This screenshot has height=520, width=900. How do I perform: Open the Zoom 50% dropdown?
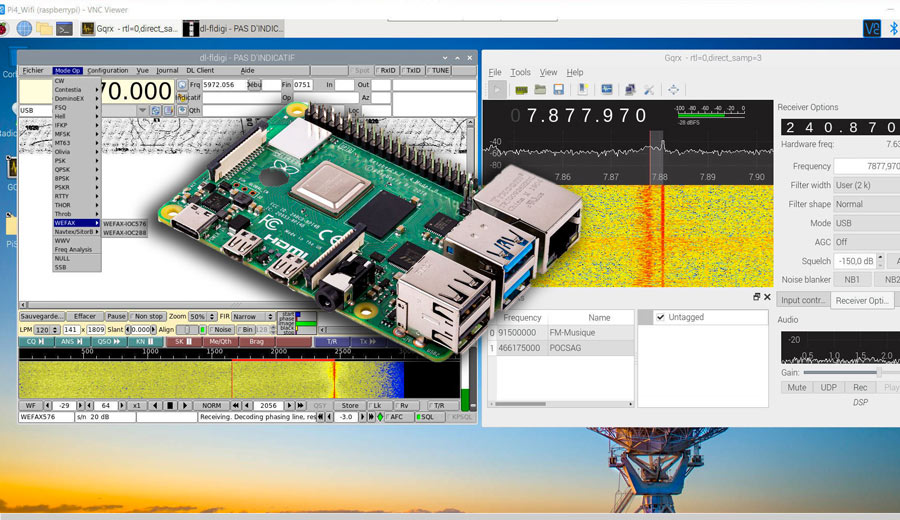pos(203,316)
